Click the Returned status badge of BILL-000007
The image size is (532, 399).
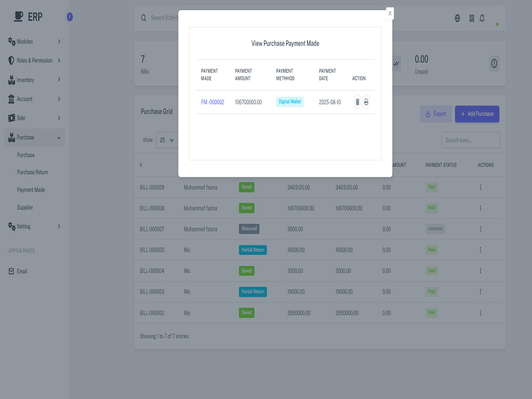(249, 229)
